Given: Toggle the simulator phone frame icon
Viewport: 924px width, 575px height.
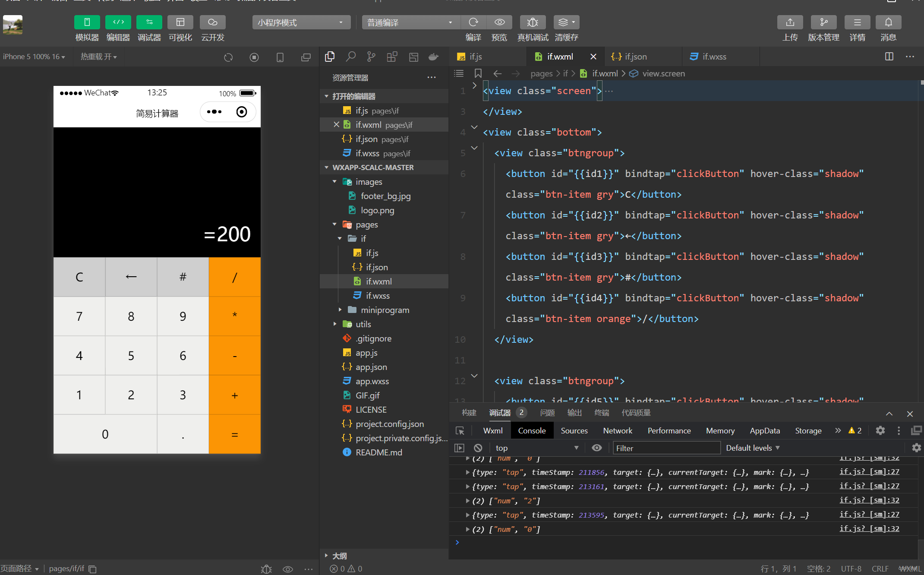Looking at the screenshot, I should coord(280,57).
